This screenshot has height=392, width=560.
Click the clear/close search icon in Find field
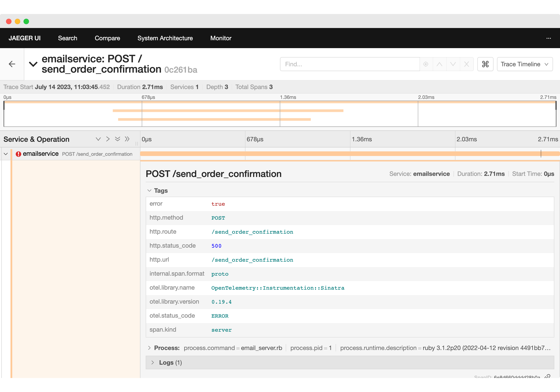[x=466, y=64]
